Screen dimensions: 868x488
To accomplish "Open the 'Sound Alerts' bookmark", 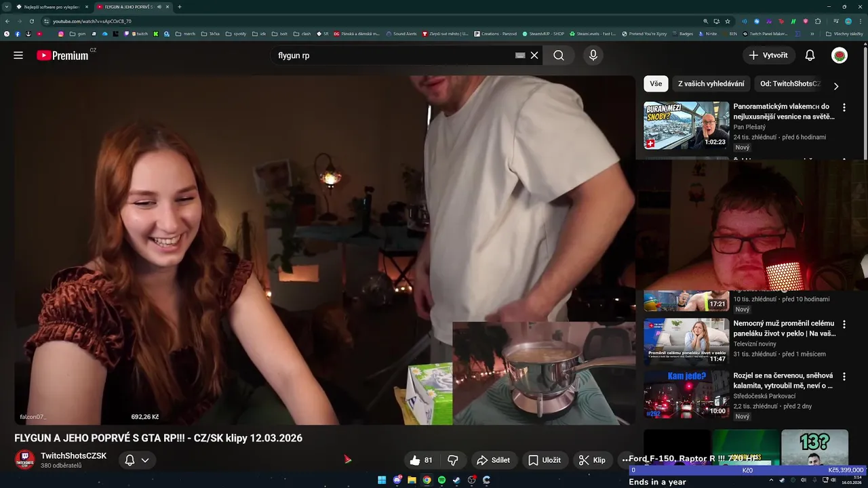I will point(401,33).
